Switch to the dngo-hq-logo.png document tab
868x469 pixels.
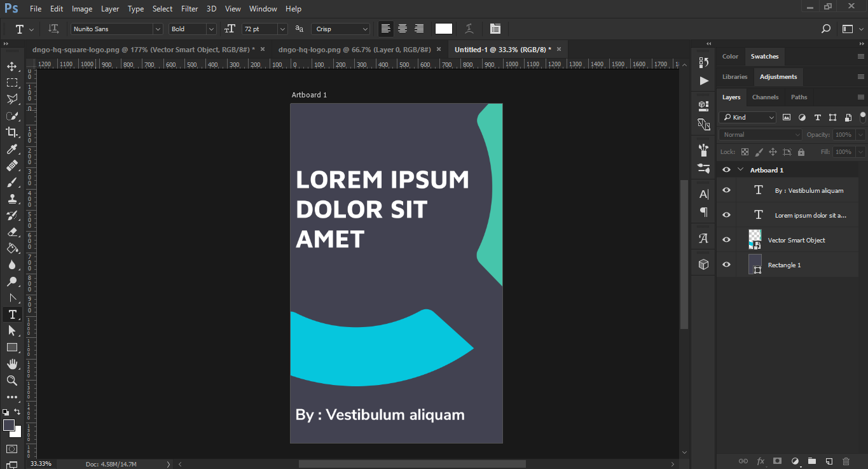(x=354, y=49)
